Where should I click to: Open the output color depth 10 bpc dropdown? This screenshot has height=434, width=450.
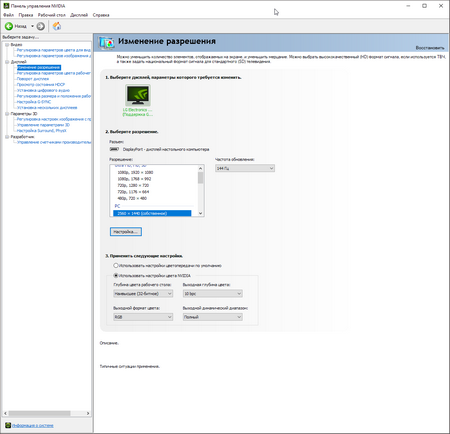213,294
